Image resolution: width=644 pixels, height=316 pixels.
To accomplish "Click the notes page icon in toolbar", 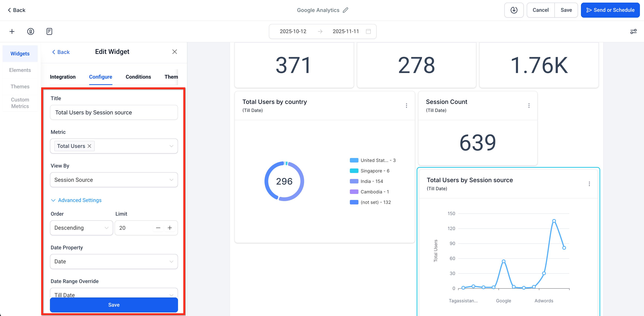I will [49, 31].
